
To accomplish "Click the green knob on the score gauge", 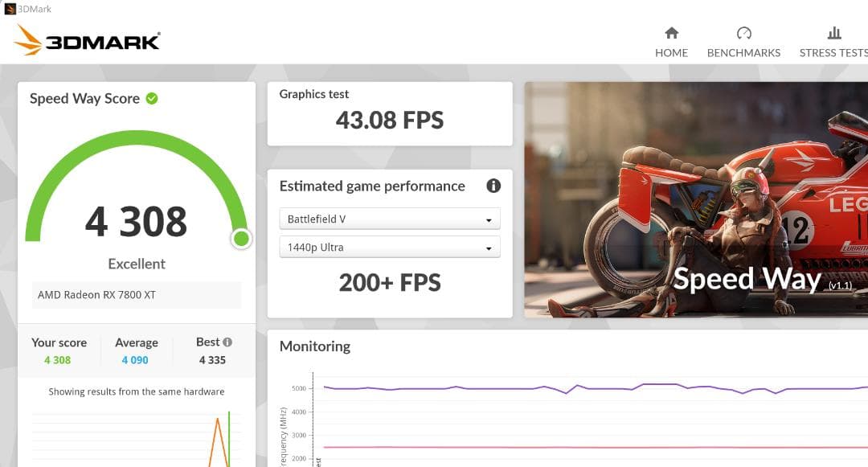I will [240, 239].
